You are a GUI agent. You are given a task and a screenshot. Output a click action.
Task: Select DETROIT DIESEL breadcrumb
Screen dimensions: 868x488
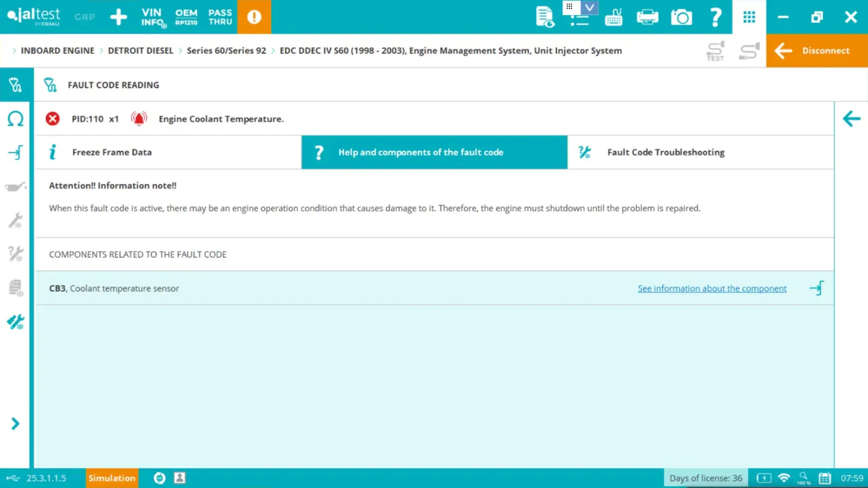click(x=141, y=50)
